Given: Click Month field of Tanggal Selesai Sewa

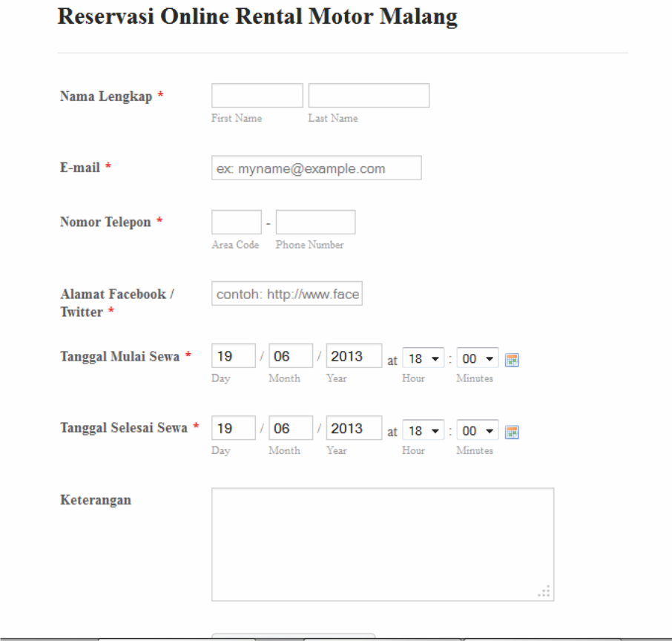Looking at the screenshot, I should coord(291,428).
